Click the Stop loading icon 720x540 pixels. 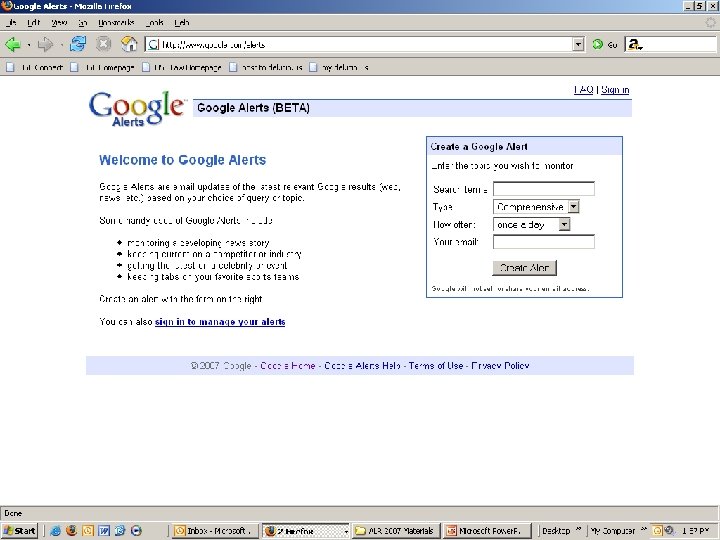[x=104, y=44]
